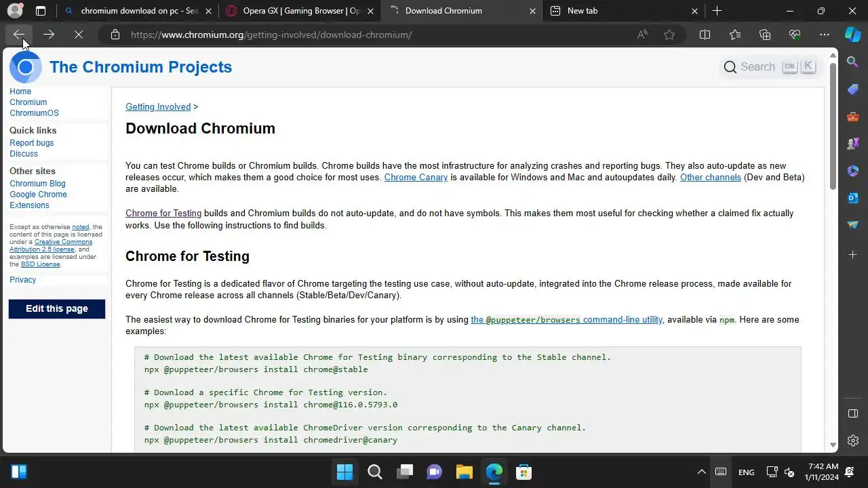
Task: Open the Chromium Blog link
Action: 37,184
